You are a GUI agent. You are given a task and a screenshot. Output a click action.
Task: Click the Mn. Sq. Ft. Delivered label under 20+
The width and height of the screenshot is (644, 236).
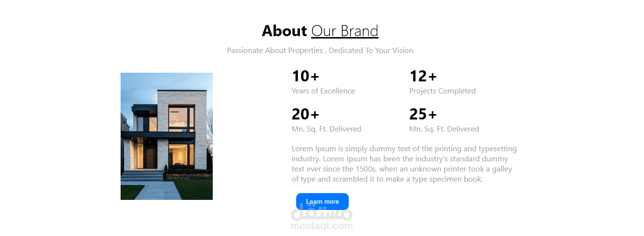(327, 129)
